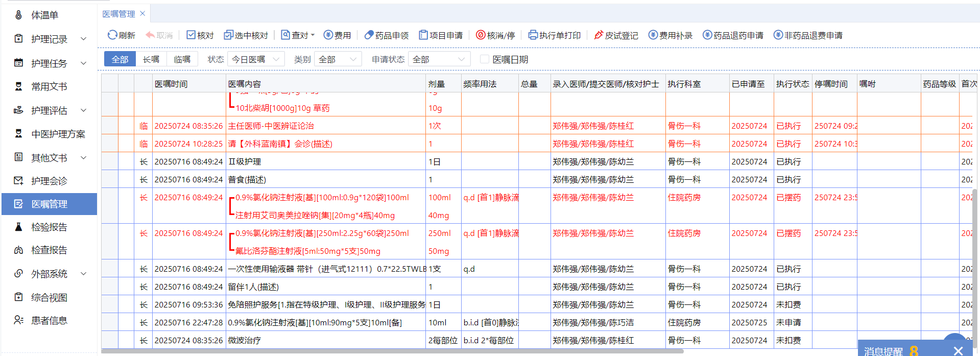Viewport: 980px width, 356px height.
Task: Click the 停嘱时间 column header
Action: click(834, 84)
